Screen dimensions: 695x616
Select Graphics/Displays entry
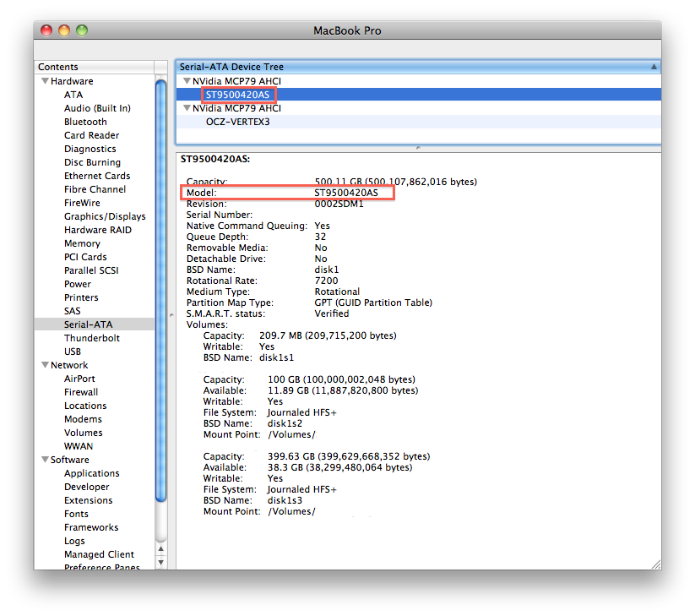click(x=105, y=216)
